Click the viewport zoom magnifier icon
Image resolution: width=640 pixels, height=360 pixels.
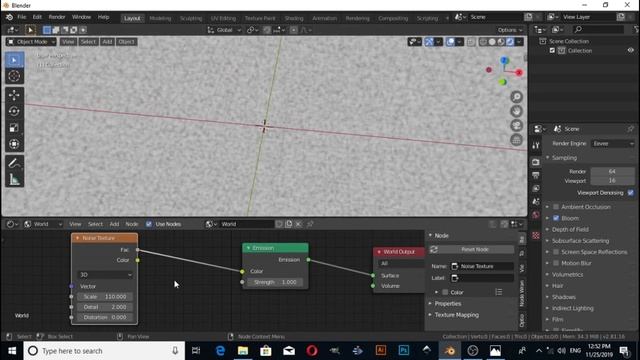pyautogui.click(x=516, y=97)
